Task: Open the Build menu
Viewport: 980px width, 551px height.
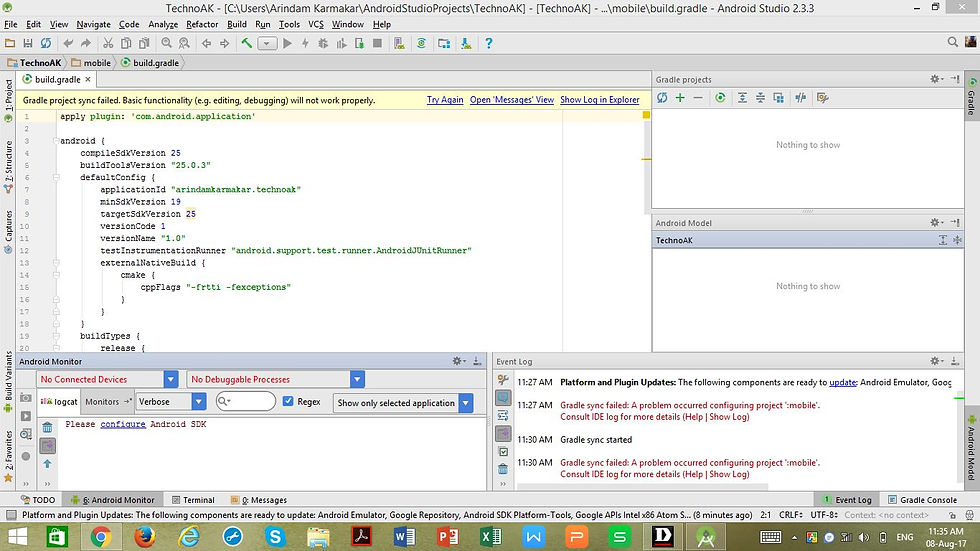Action: 236,24
